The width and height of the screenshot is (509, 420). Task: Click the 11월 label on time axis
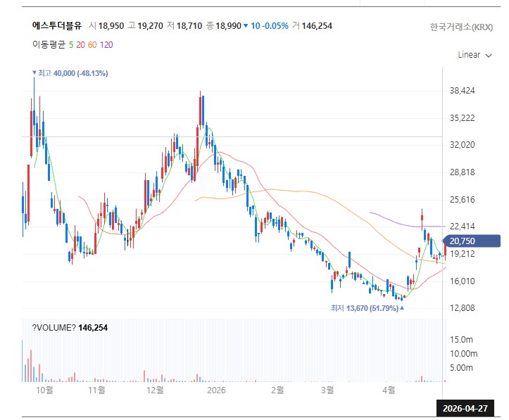tap(96, 390)
